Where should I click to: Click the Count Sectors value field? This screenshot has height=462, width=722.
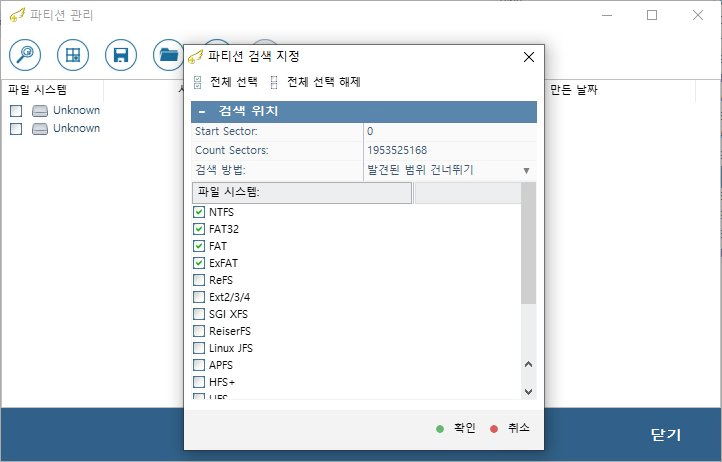click(x=450, y=151)
